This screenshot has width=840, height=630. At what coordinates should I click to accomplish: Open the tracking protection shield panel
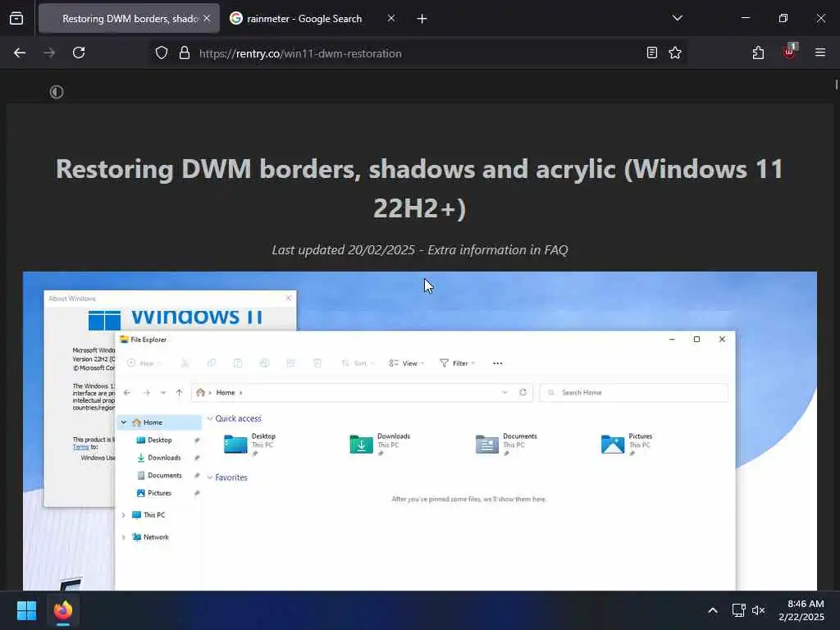point(162,53)
